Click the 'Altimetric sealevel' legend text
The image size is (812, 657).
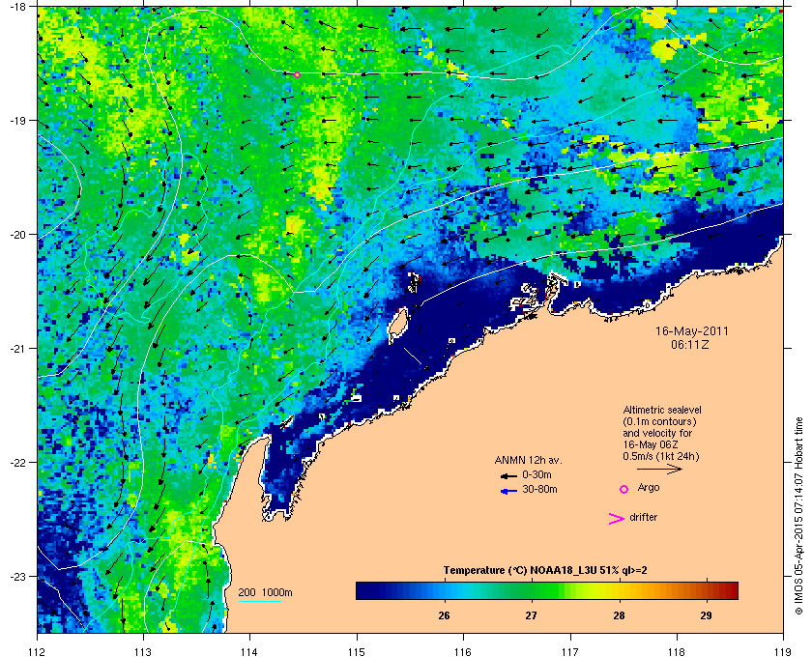(x=662, y=410)
